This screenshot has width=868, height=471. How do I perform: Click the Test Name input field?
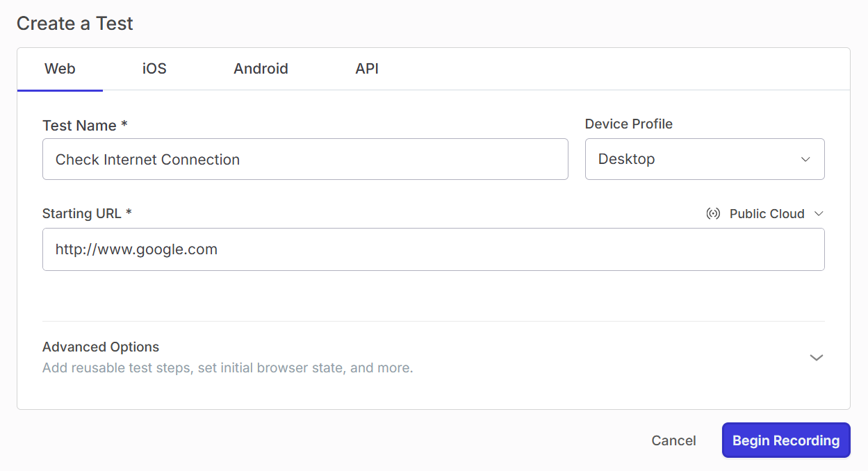[x=305, y=159]
